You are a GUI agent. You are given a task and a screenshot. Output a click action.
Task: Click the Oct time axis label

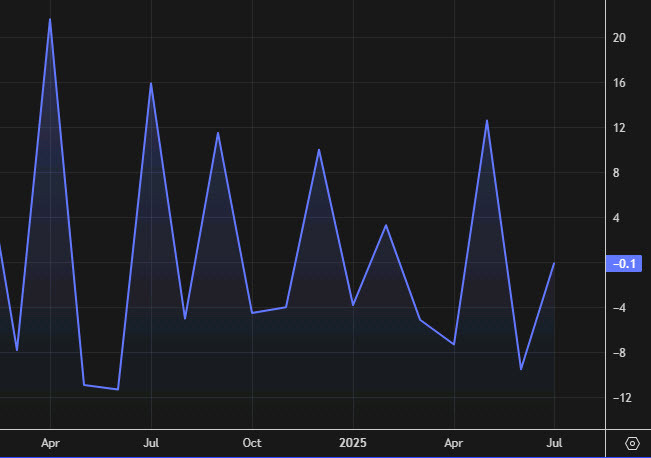pos(252,442)
